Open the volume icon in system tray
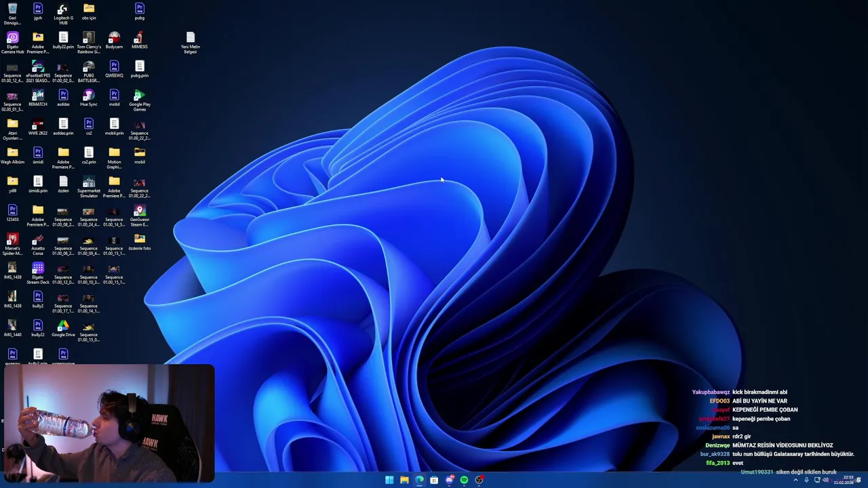This screenshot has height=488, width=868. click(825, 480)
